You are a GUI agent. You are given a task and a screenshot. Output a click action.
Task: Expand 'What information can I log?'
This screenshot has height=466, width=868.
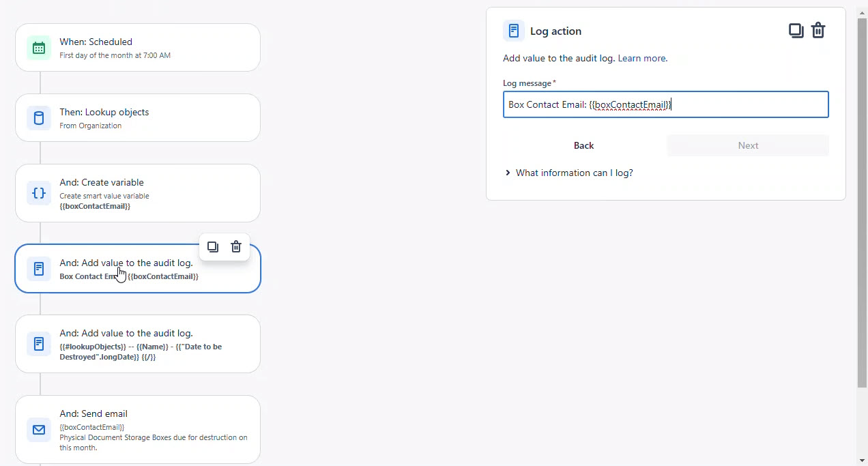click(569, 173)
